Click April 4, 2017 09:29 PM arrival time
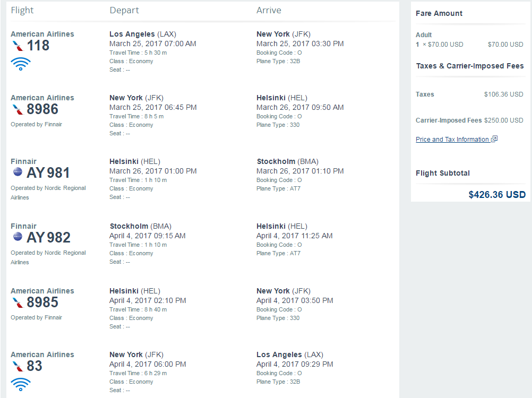The height and width of the screenshot is (398, 532). (295, 365)
